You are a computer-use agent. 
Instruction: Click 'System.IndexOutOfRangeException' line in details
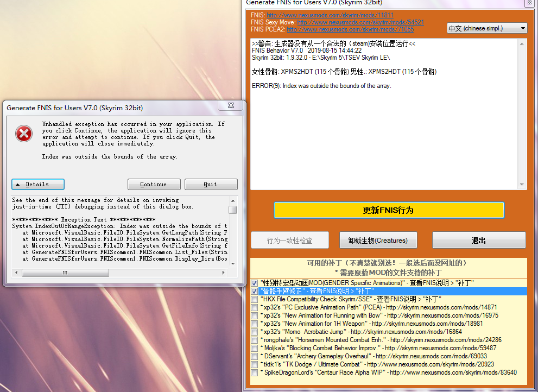pos(120,226)
